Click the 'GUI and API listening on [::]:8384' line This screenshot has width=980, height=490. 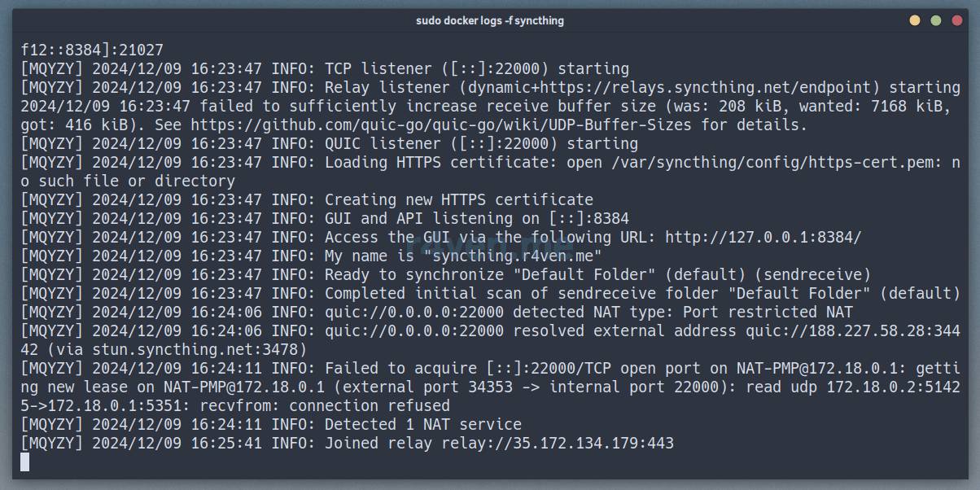[476, 218]
